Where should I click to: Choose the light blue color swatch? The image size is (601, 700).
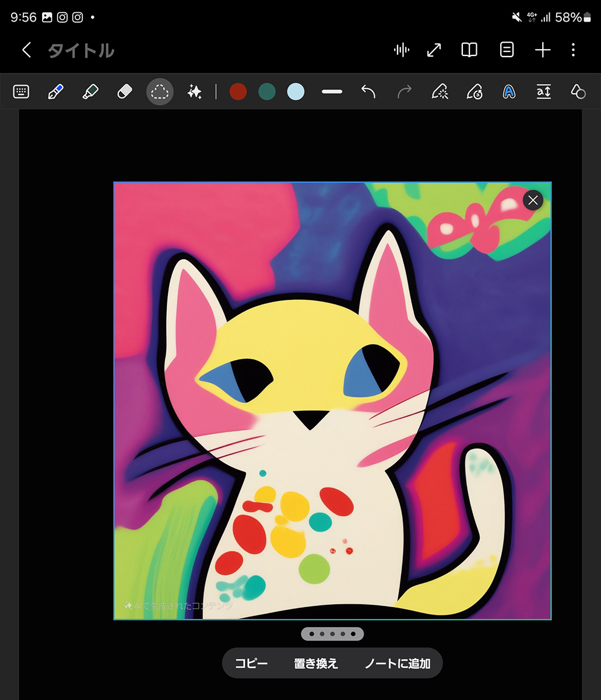[x=296, y=92]
